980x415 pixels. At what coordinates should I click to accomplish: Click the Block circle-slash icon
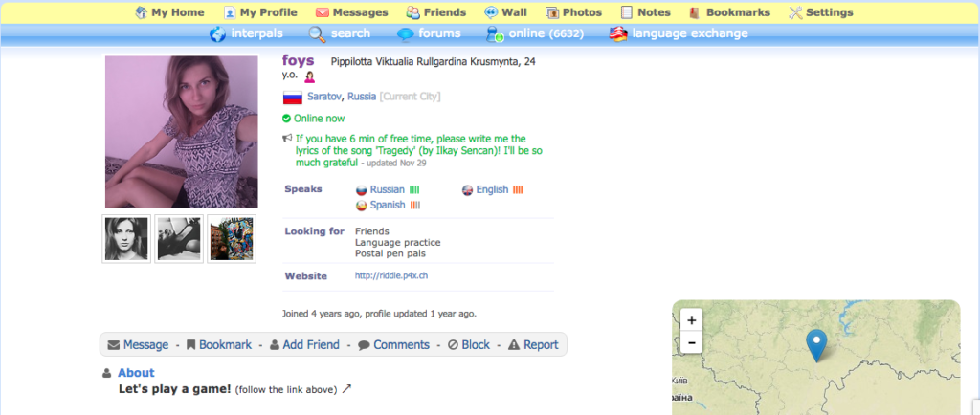(x=453, y=345)
